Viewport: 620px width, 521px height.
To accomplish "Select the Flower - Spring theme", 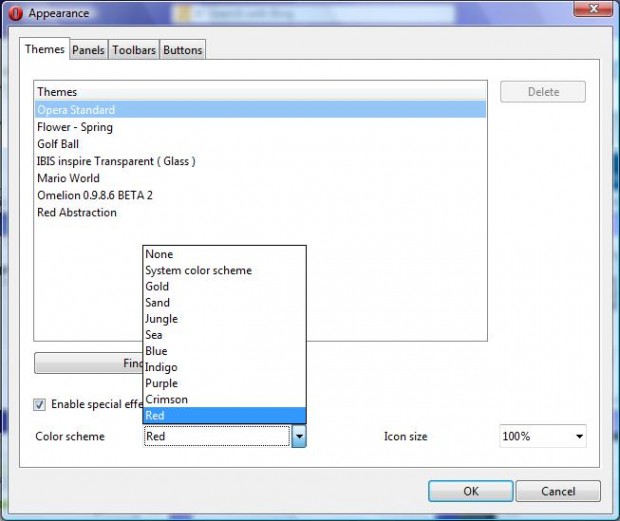I will [260, 127].
